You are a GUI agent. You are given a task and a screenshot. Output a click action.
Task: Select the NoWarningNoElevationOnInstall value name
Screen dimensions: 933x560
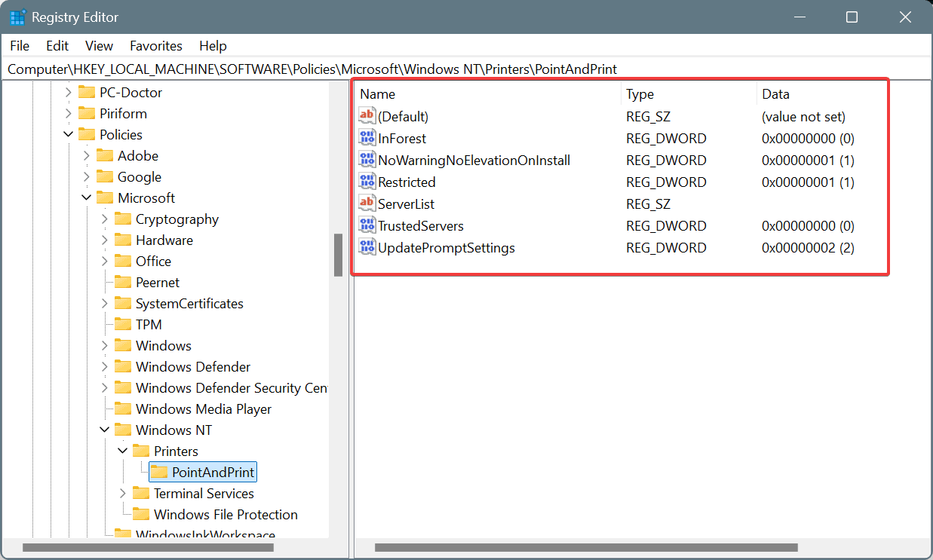coord(474,160)
